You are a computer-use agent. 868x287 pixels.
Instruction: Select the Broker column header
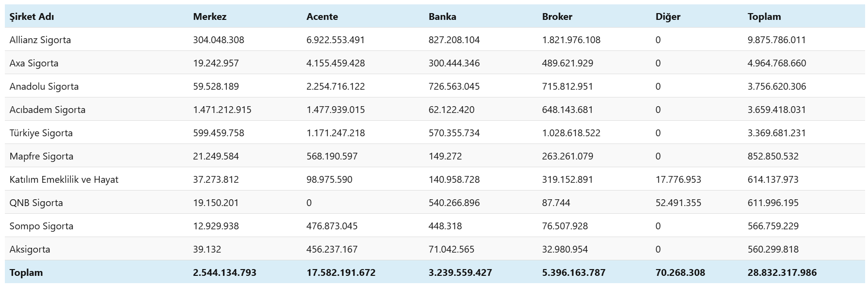point(557,16)
